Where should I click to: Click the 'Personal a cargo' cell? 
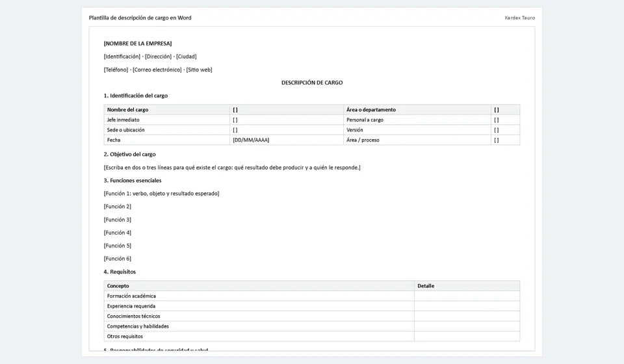pyautogui.click(x=417, y=120)
